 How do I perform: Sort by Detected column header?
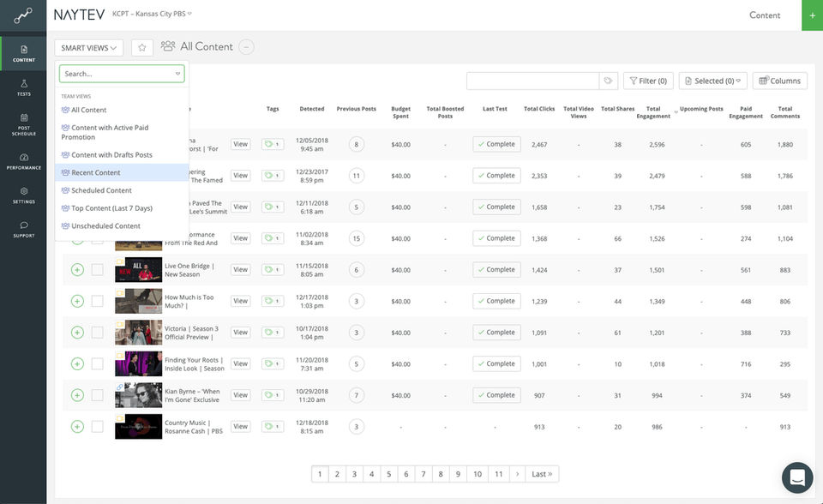312,109
